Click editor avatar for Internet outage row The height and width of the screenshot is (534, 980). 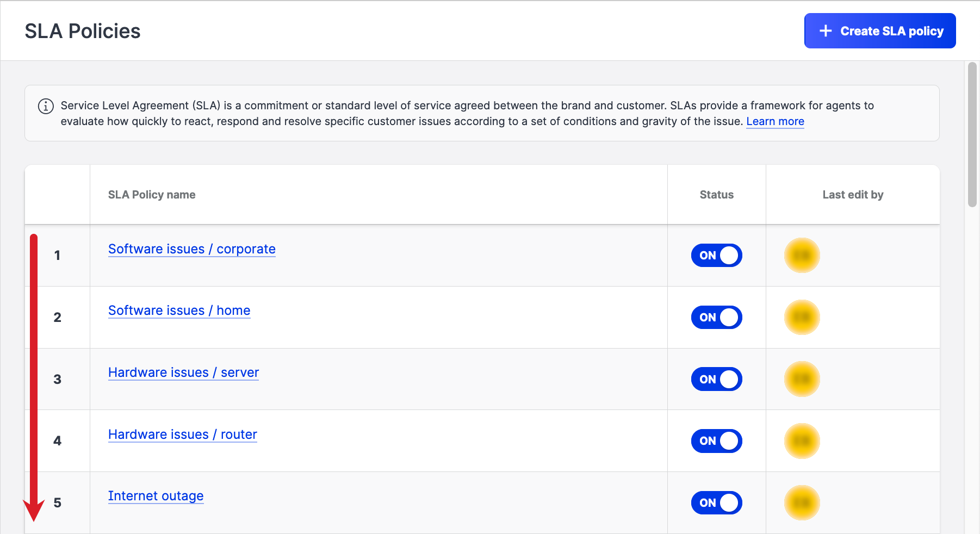tap(802, 503)
